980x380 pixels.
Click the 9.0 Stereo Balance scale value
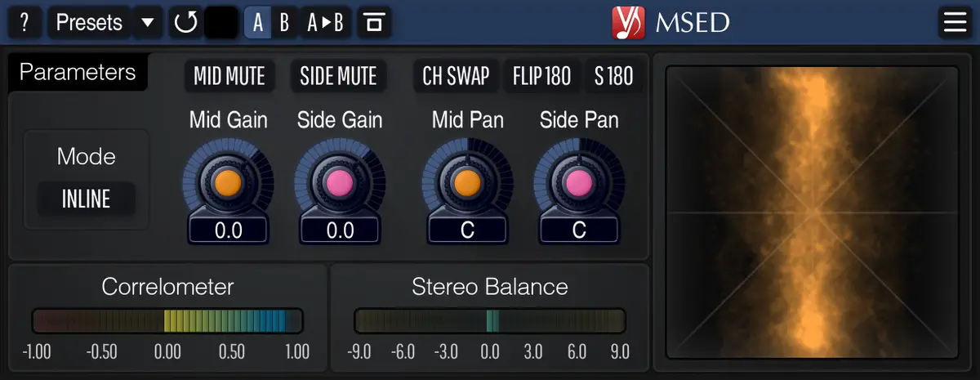620,352
